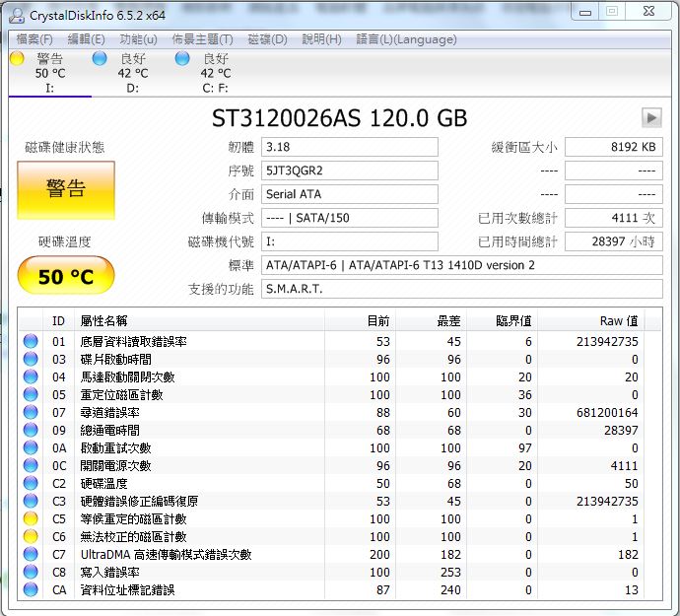This screenshot has height=616, width=680.
Task: Click the blue status circle for C: F:
Action: [x=182, y=58]
